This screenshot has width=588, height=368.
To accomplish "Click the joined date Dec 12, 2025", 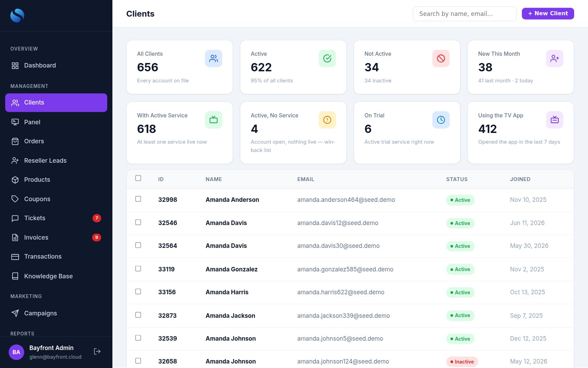I will tap(528, 339).
